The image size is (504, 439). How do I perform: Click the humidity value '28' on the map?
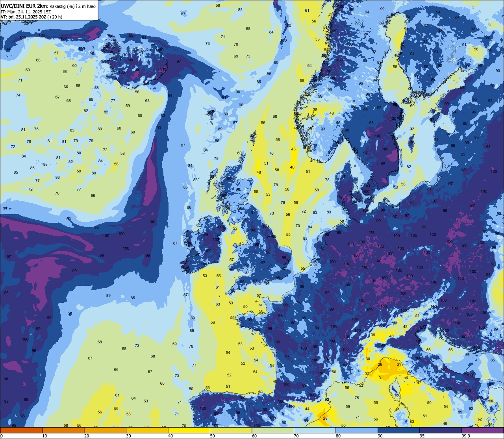pyautogui.click(x=325, y=419)
